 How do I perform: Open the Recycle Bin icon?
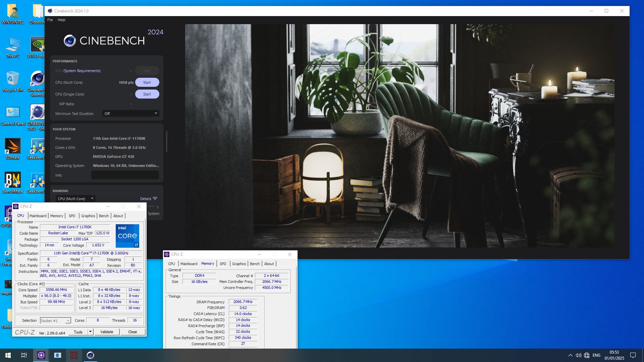tap(13, 81)
